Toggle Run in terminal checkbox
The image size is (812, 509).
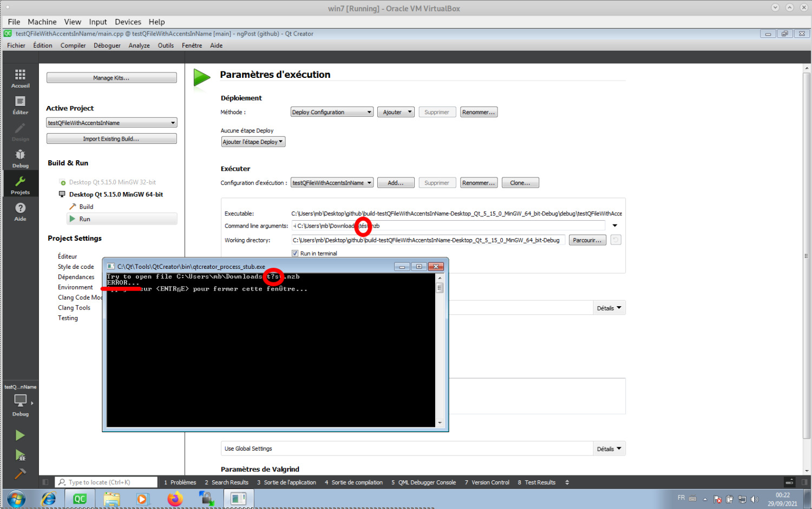tap(295, 253)
